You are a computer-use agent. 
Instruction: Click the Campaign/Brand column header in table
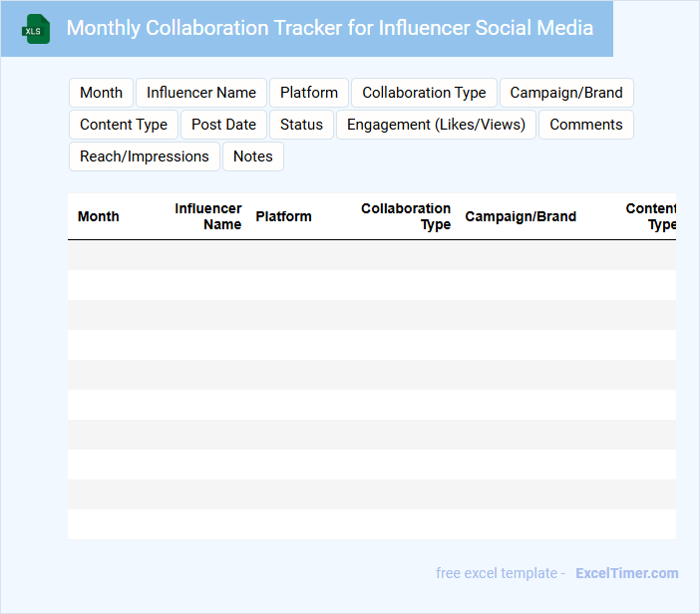point(521,216)
